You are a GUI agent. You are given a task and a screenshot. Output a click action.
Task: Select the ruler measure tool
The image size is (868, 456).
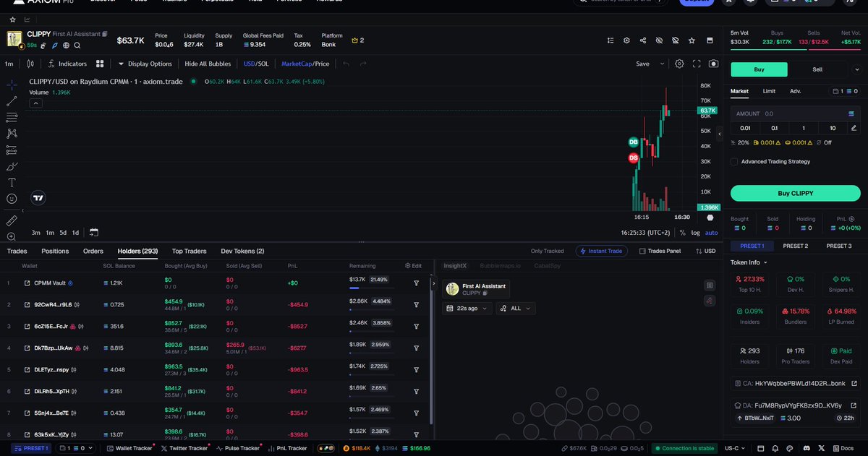click(x=12, y=220)
